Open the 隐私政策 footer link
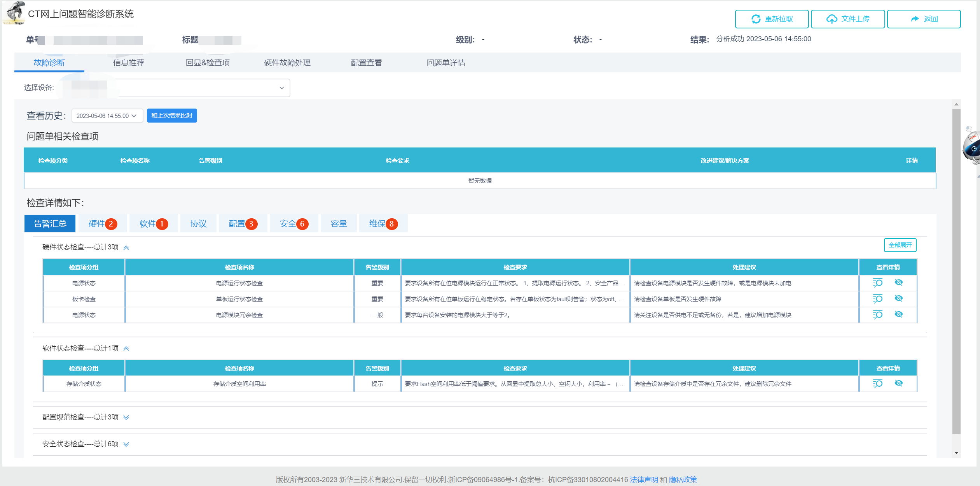This screenshot has height=486, width=980. (683, 479)
